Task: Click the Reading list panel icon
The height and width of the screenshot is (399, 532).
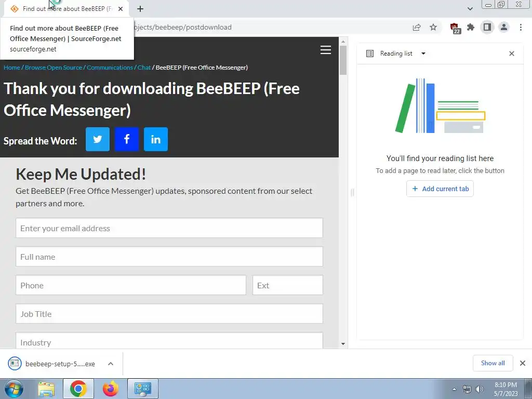Action: [x=370, y=54]
